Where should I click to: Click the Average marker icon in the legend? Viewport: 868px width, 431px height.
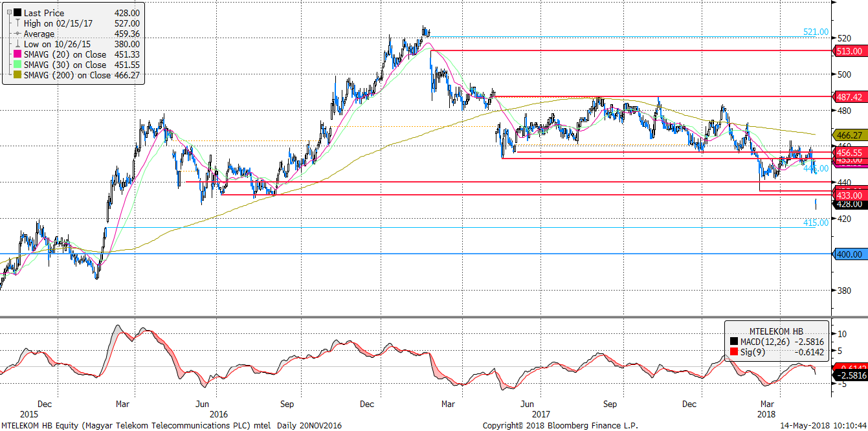click(17, 34)
